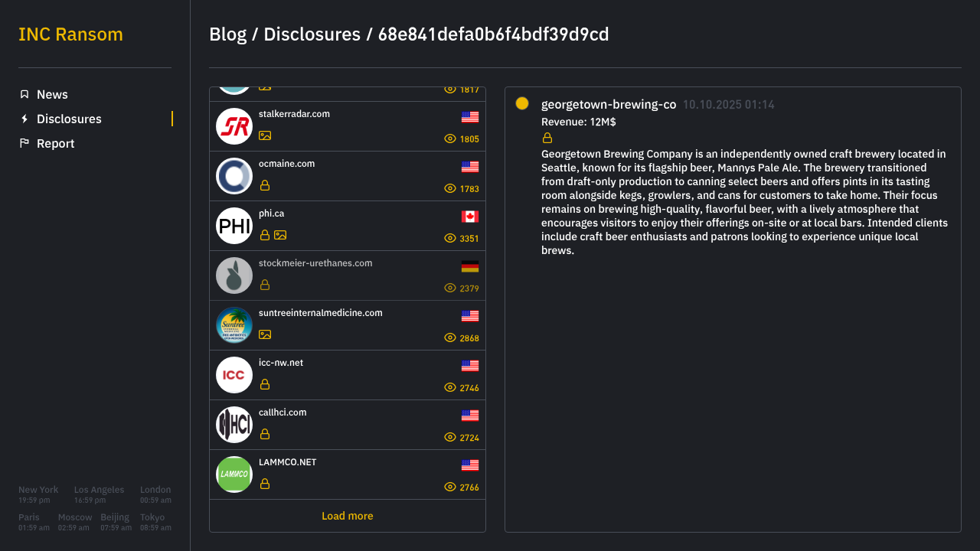
Task: Click the lock icon under callhci.com
Action: coord(265,434)
